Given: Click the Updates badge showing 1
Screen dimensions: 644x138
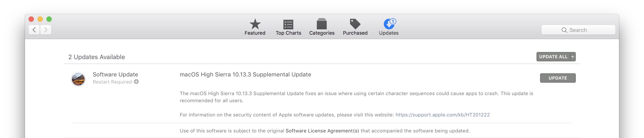Looking at the screenshot, I should [x=393, y=21].
